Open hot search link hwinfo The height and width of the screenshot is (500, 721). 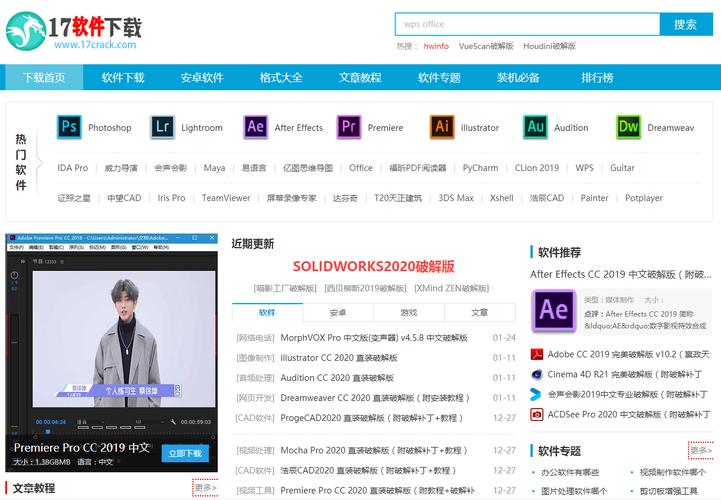(x=436, y=46)
